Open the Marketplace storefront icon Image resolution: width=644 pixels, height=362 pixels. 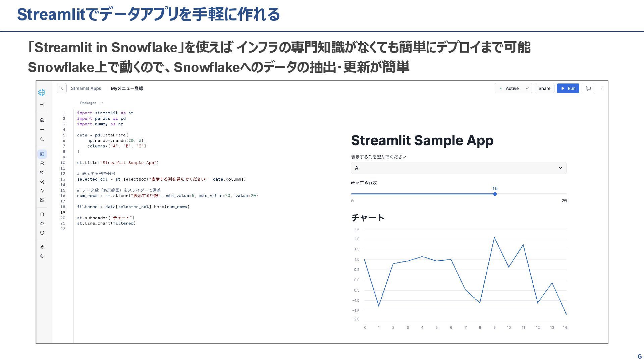pos(42,200)
